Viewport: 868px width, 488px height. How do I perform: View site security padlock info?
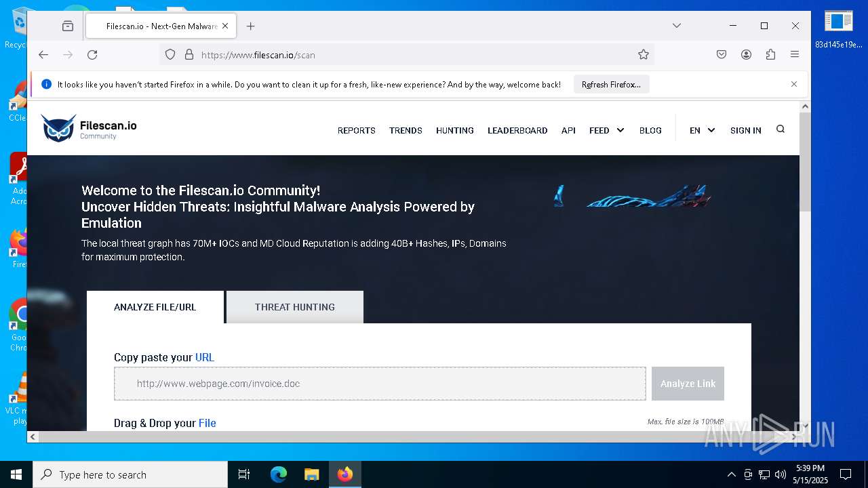pyautogui.click(x=189, y=54)
